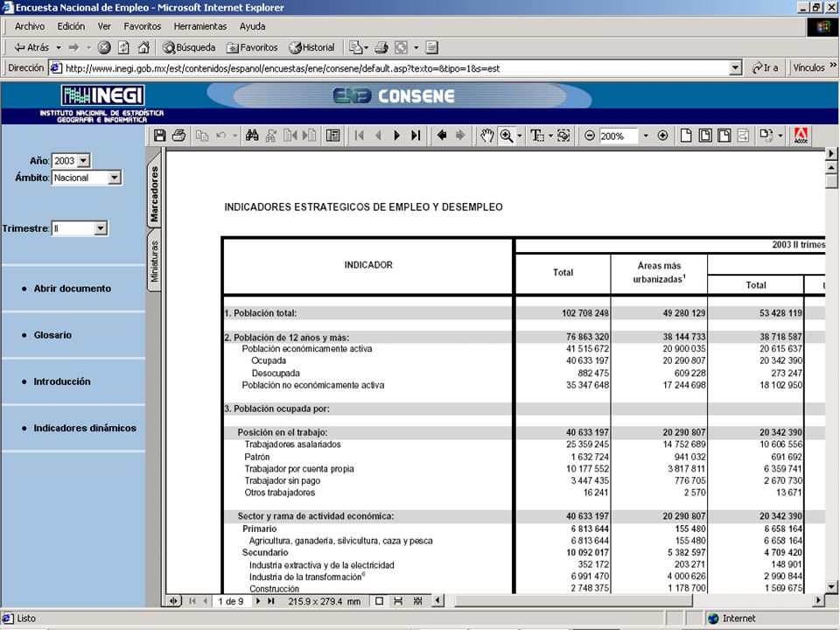This screenshot has height=630, width=840.
Task: Go to previous view black arrow
Action: (442, 136)
